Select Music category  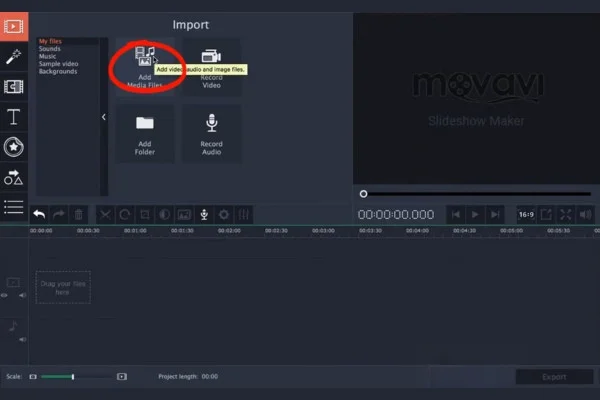(x=47, y=56)
